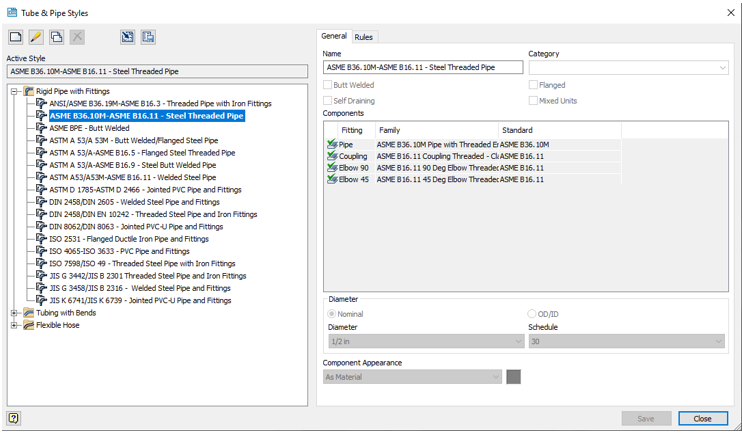Click the Elbow 45 row checkmark icon
Viewport: 743px width, 433px height.
coord(332,180)
